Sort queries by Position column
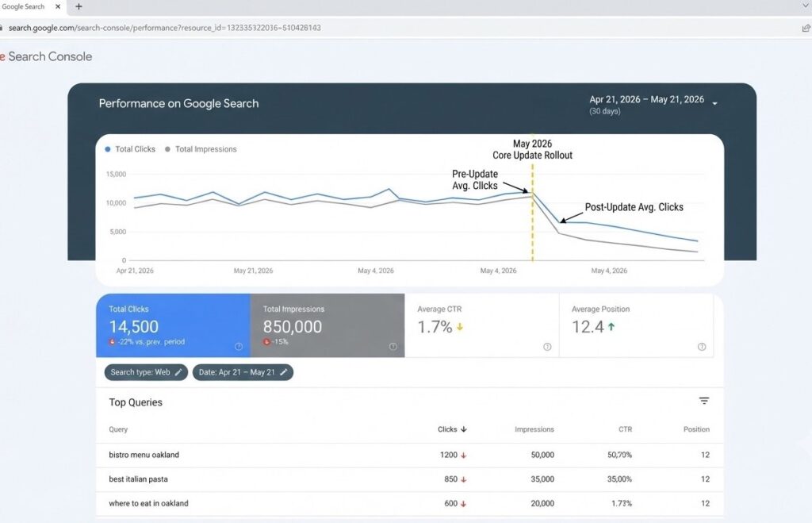 click(x=696, y=429)
